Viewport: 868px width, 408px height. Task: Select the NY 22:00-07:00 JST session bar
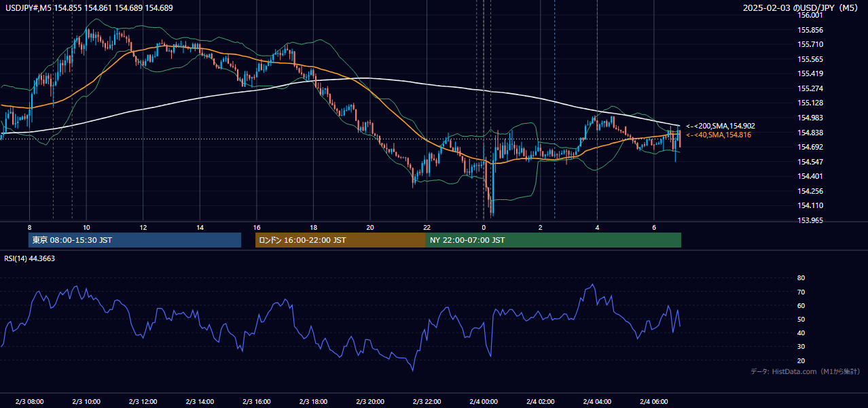[x=553, y=240]
